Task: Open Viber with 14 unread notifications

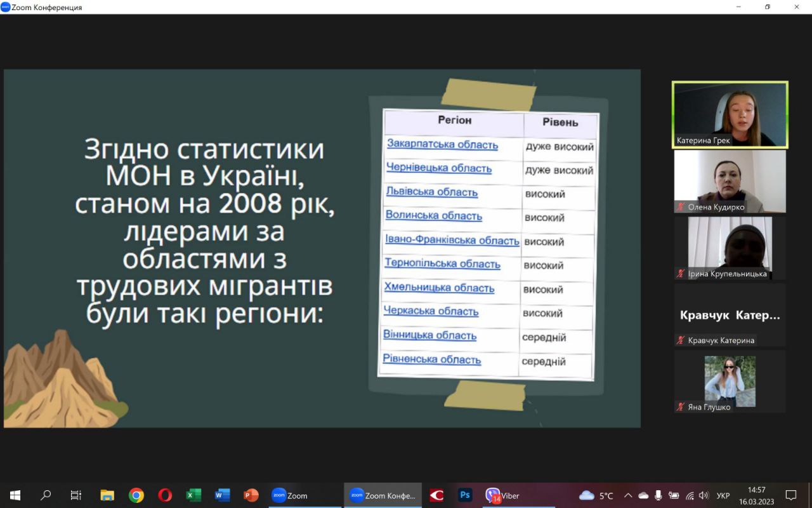Action: [501, 495]
